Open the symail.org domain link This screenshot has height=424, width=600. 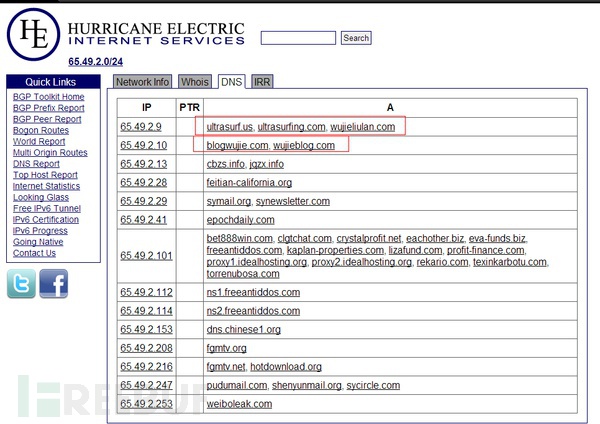[229, 201]
